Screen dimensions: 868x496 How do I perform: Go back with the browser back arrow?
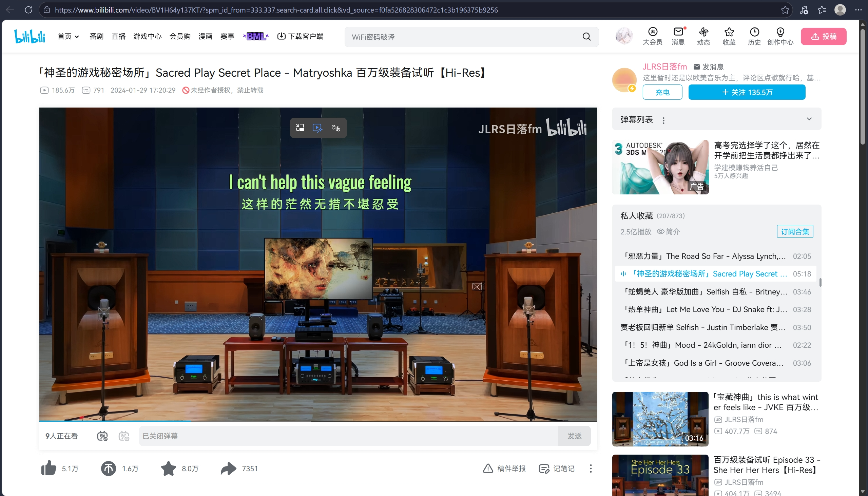pyautogui.click(x=10, y=10)
